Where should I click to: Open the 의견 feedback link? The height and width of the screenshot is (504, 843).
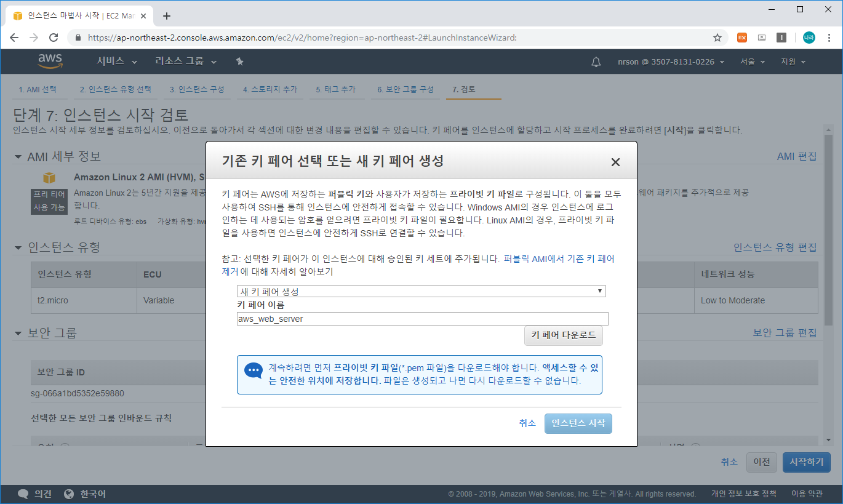[x=35, y=494]
